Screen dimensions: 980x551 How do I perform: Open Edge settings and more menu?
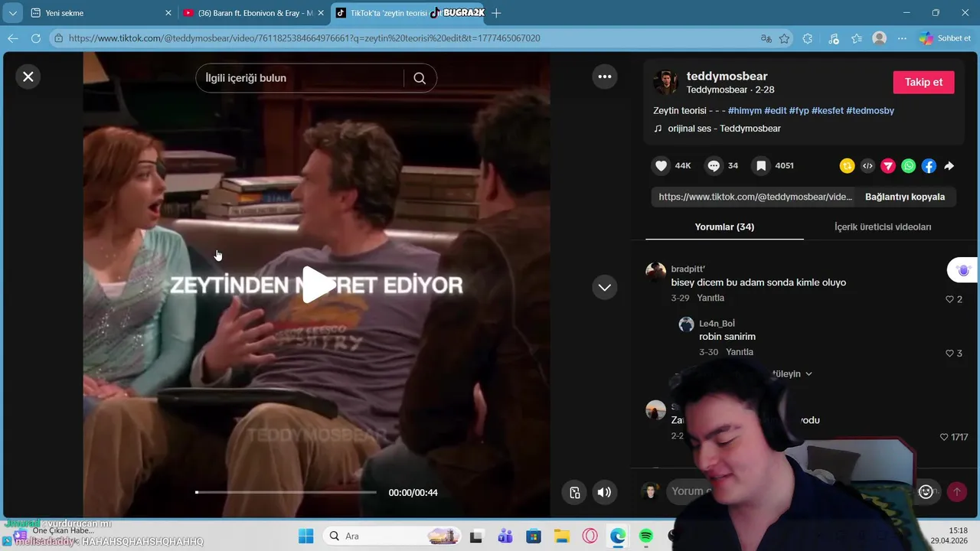pos(903,38)
